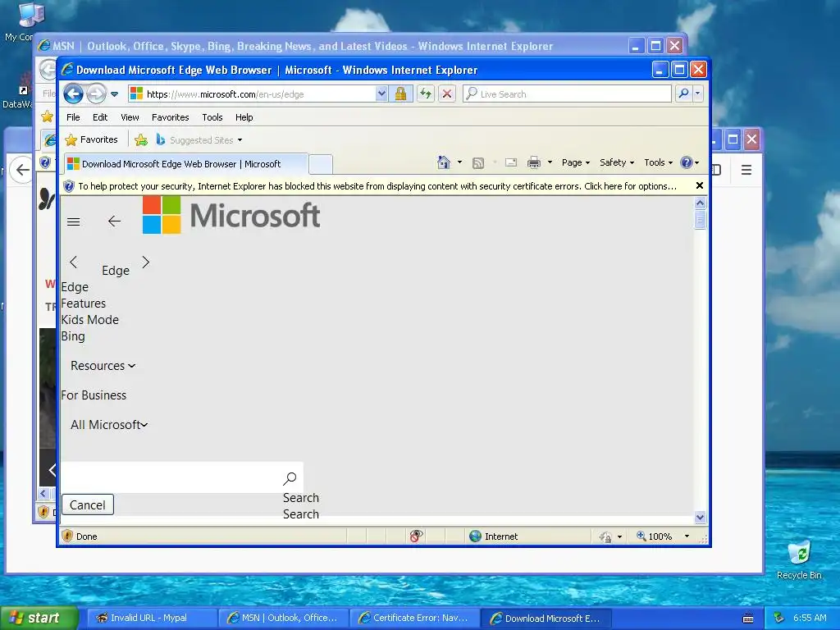
Task: Stop loading with the red X icon
Action: tap(447, 94)
